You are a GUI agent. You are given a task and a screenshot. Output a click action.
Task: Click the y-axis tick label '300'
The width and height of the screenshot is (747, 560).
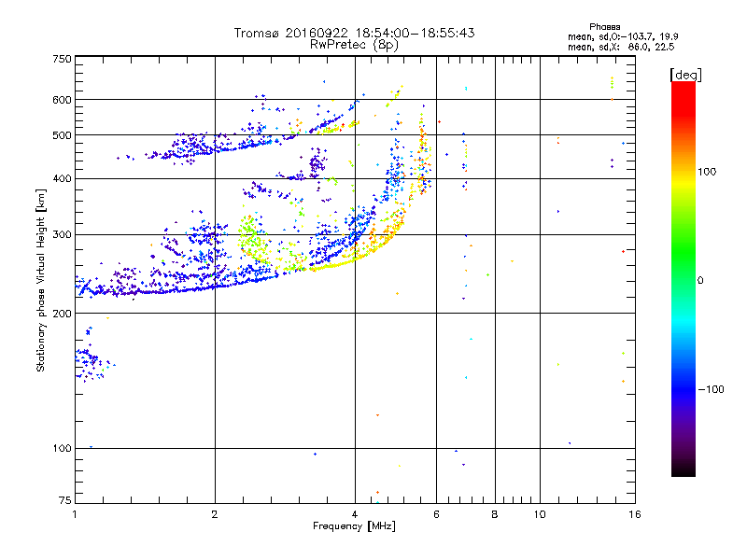63,234
